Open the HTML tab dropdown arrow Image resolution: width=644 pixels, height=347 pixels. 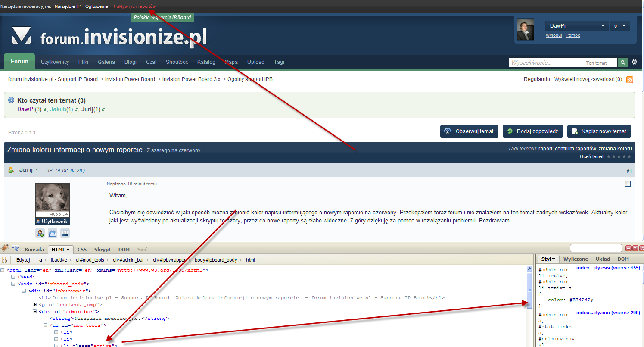(x=68, y=249)
